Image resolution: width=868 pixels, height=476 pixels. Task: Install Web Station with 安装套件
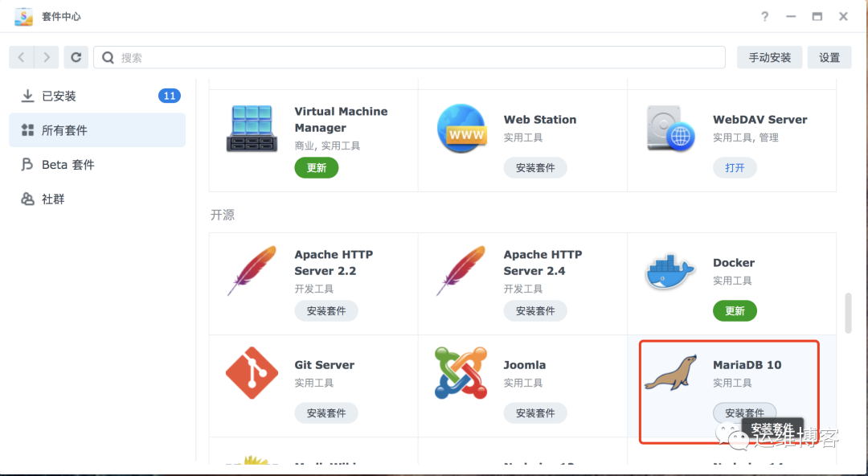(x=535, y=168)
